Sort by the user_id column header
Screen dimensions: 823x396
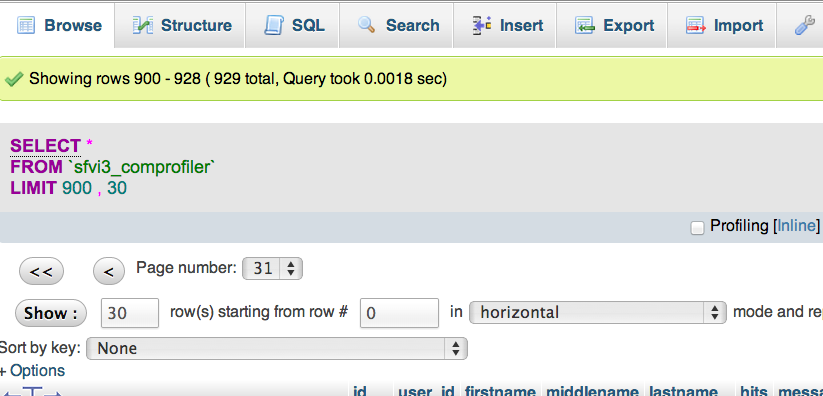point(426,390)
